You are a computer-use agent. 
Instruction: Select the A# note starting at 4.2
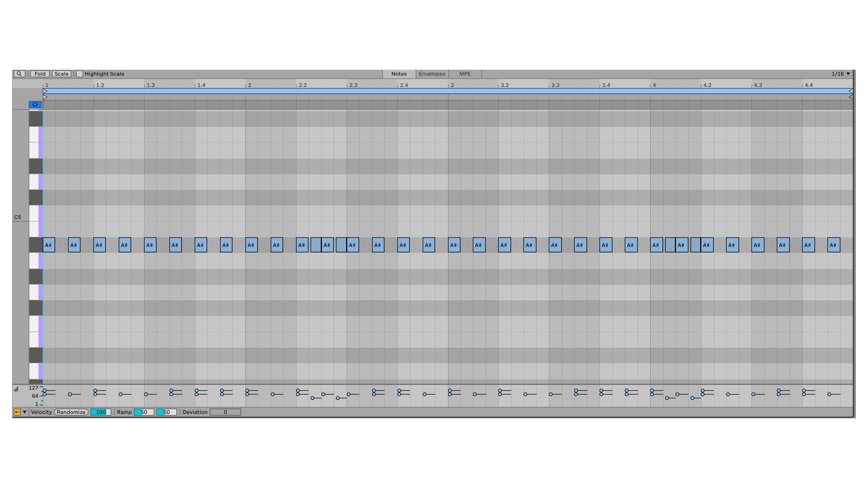click(707, 245)
